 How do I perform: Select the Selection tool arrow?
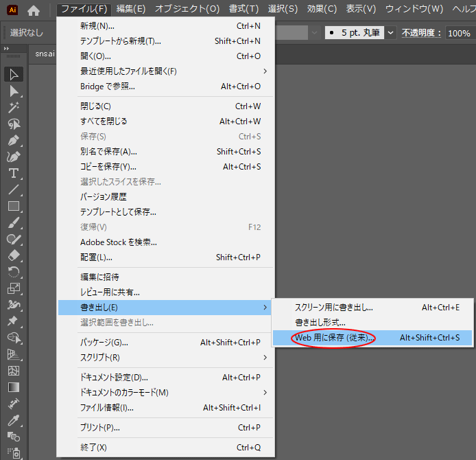pyautogui.click(x=14, y=74)
